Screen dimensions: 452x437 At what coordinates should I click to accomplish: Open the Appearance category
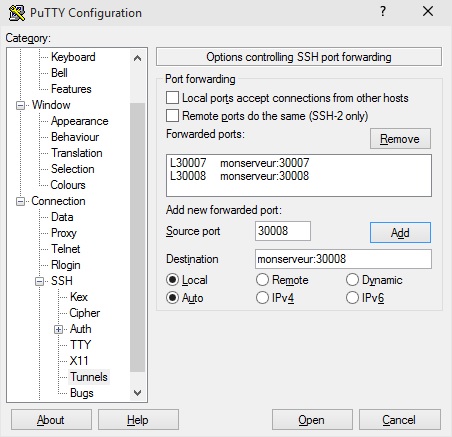coord(79,121)
